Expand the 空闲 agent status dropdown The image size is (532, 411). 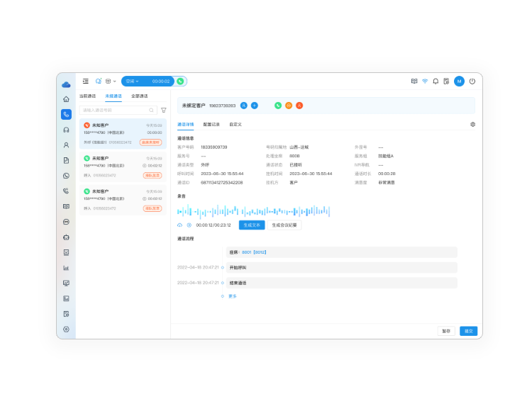click(x=132, y=81)
